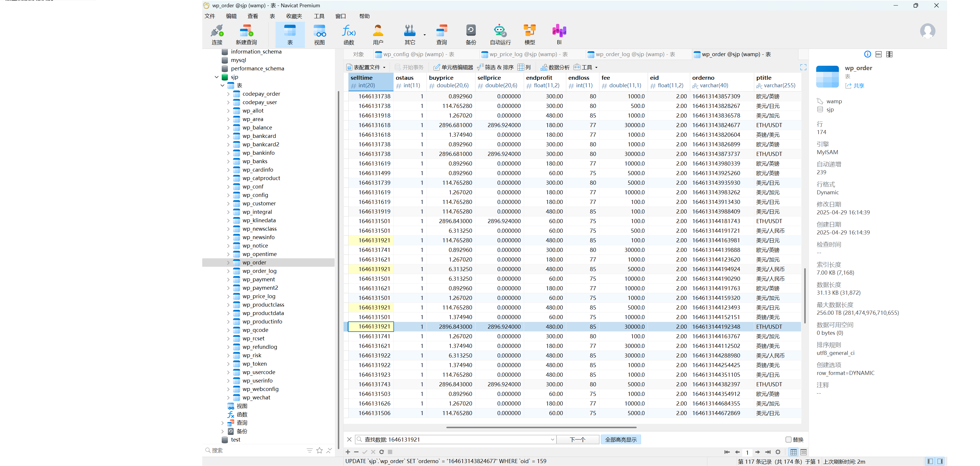Click the add record plus icon
The height and width of the screenshot is (466, 980).
(348, 452)
